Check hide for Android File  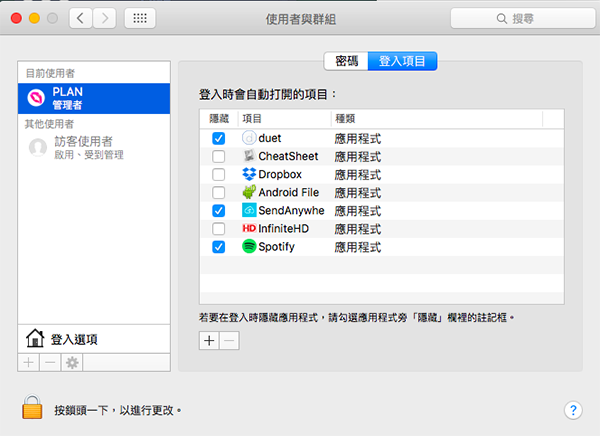tap(218, 193)
